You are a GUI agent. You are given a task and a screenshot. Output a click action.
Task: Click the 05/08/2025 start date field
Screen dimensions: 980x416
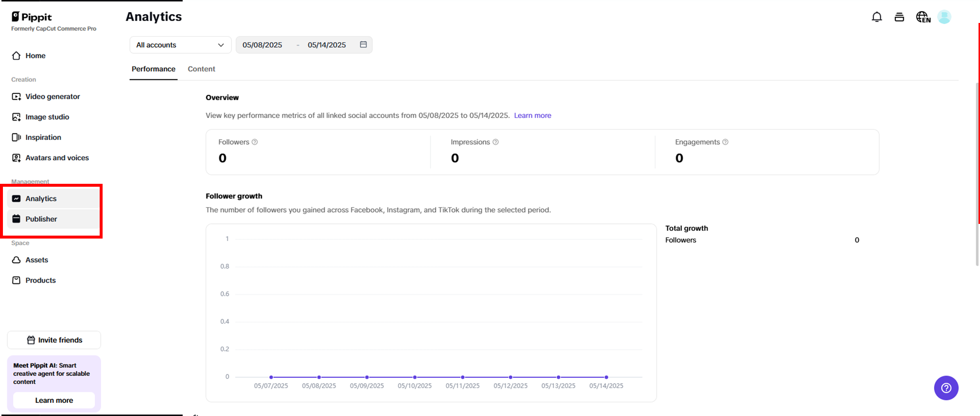(262, 45)
